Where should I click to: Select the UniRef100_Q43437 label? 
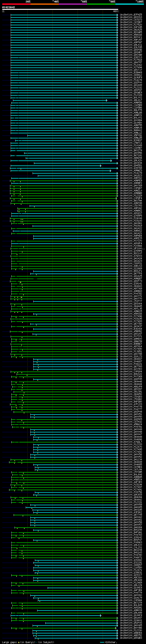point(131,326)
